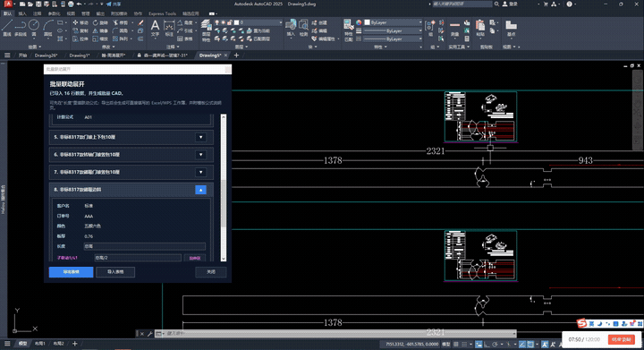
Task: Expand item 5 in batch dialog
Action: pos(201,137)
